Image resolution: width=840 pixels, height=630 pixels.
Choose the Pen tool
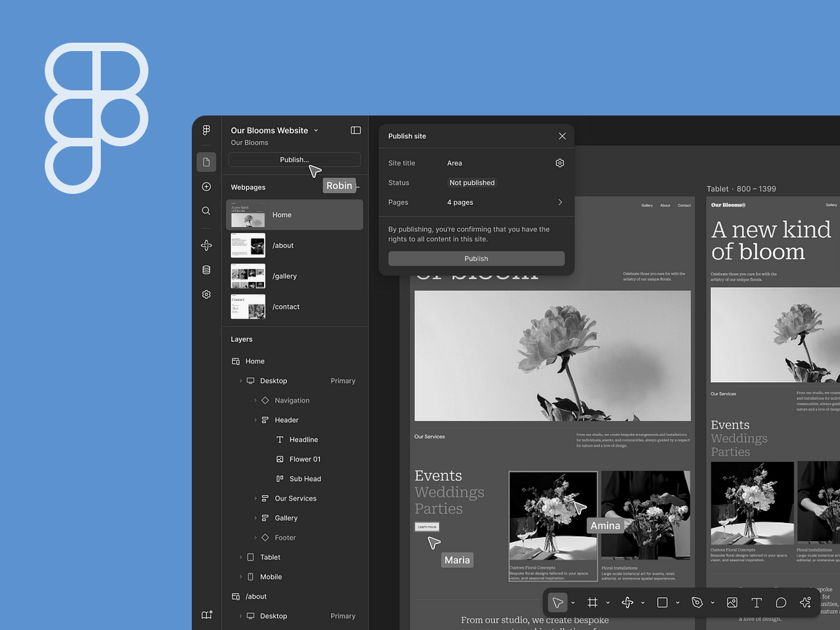pos(696,603)
